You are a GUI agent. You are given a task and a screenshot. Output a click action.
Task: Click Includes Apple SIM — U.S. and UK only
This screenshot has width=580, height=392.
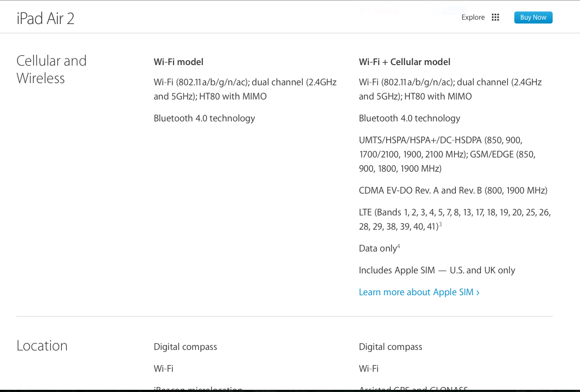point(437,271)
